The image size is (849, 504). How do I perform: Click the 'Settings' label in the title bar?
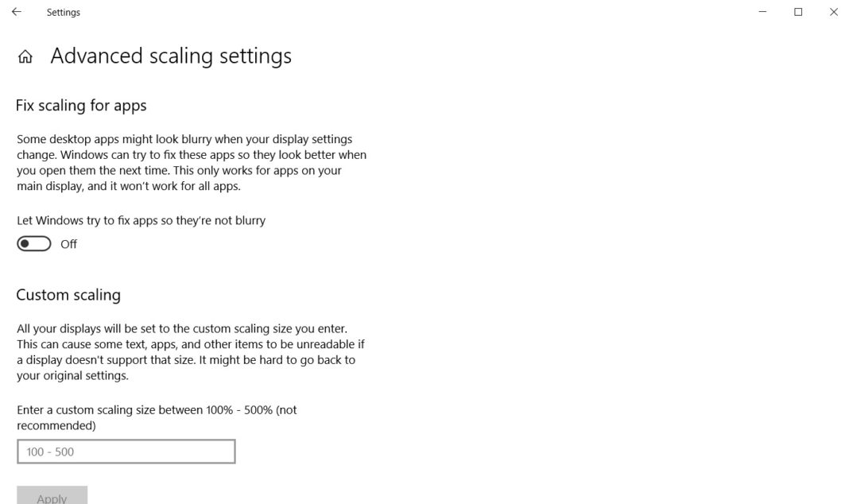point(64,12)
